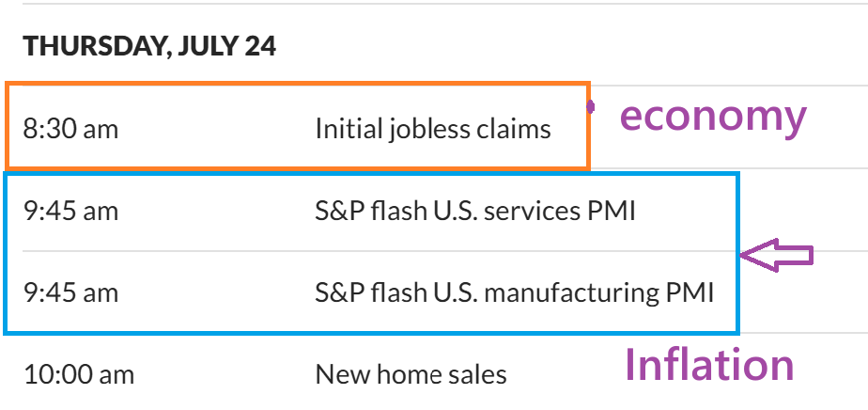Select the purple "Inflation" annotation label
This screenshot has width=868, height=410.
coord(709,365)
